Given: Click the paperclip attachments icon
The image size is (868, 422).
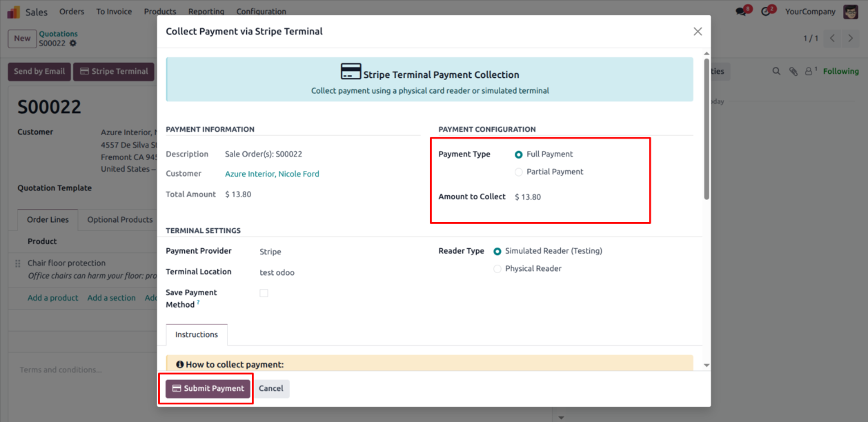Looking at the screenshot, I should [x=793, y=71].
